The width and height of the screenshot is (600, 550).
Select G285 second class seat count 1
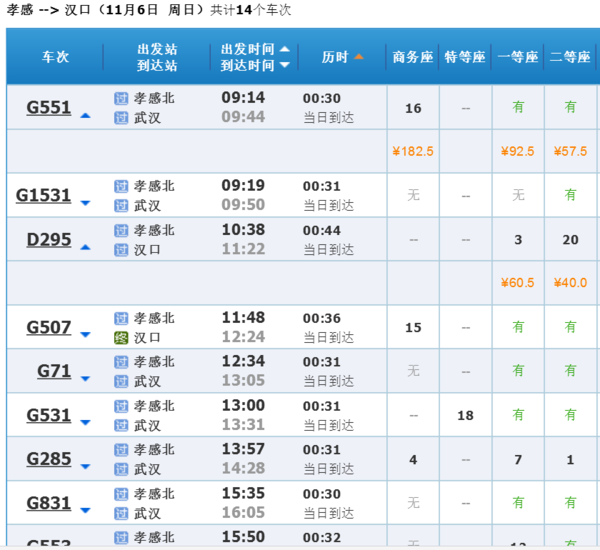point(570,460)
